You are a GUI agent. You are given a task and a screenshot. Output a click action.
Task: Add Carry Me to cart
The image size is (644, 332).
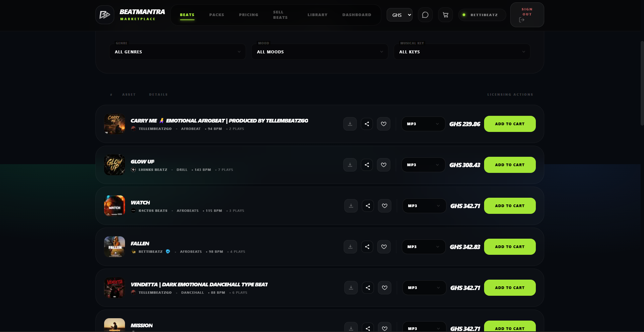[510, 124]
